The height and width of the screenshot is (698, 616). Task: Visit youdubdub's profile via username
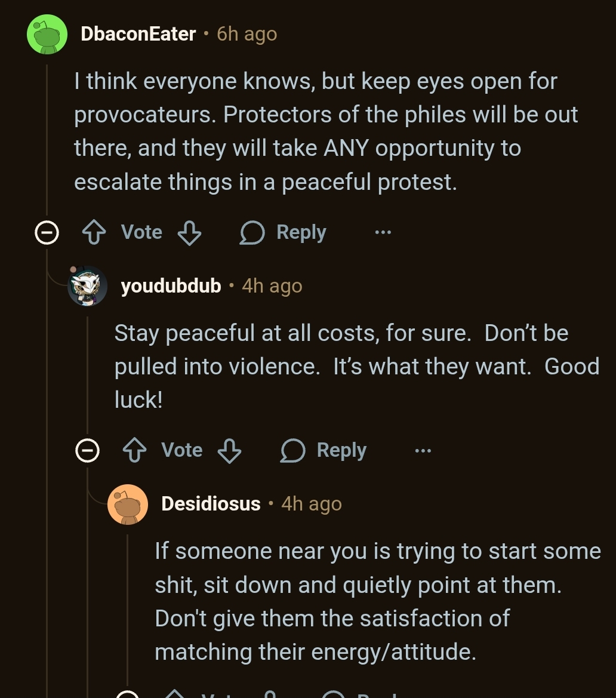pyautogui.click(x=171, y=286)
